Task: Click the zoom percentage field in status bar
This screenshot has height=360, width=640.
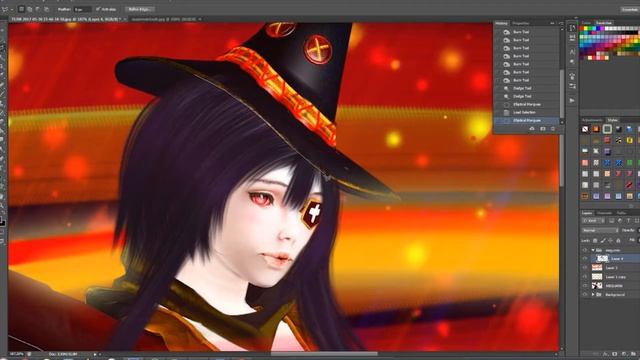Action: [16, 354]
